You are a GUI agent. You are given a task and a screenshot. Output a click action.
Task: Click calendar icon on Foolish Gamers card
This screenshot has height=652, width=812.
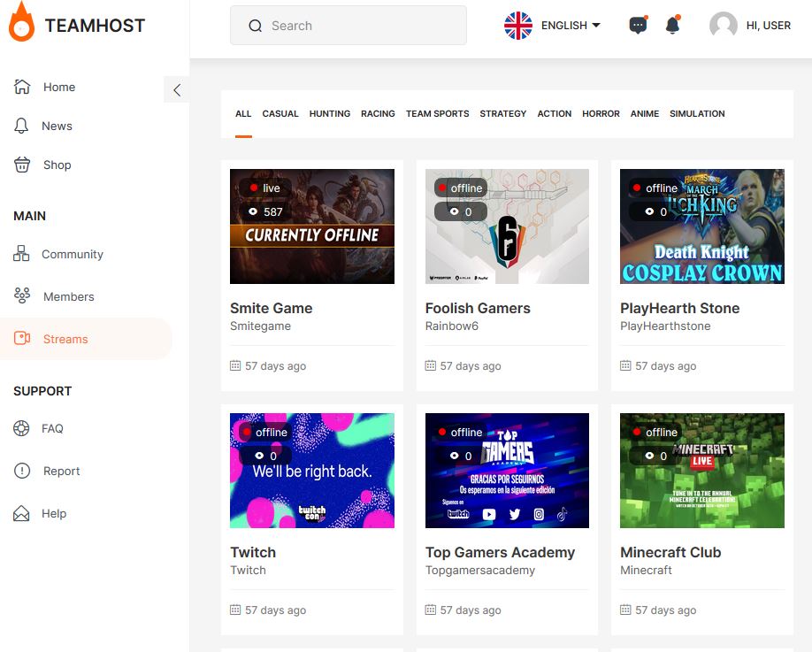431,365
